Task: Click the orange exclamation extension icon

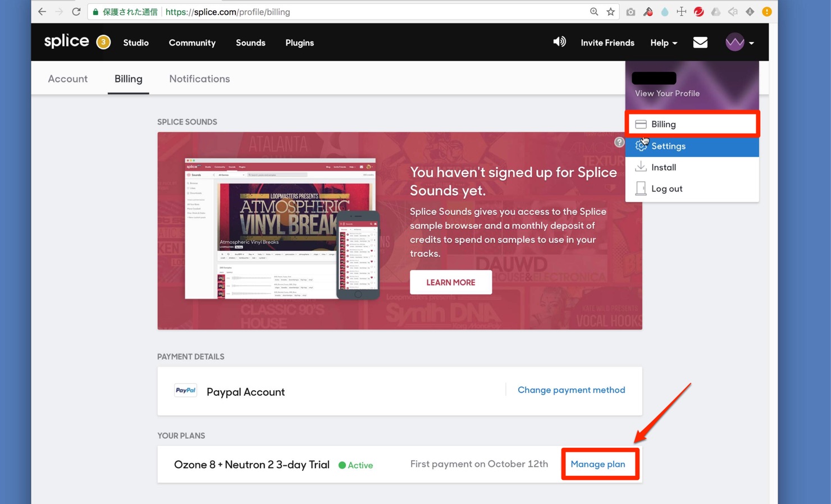Action: pos(766,12)
